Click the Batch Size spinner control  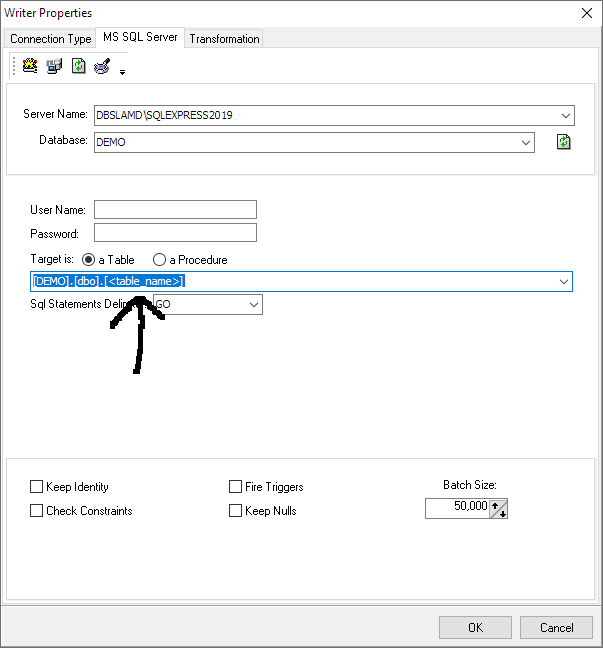tap(498, 508)
